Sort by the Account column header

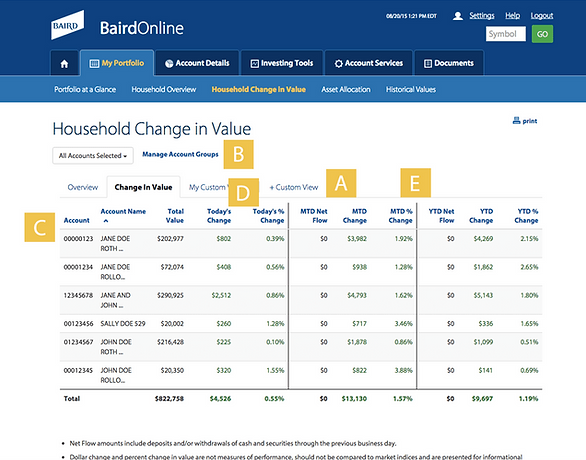(77, 220)
